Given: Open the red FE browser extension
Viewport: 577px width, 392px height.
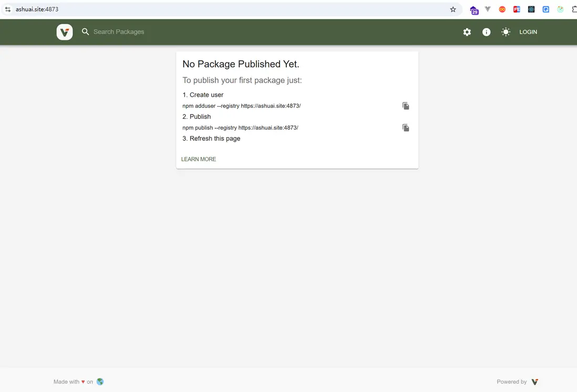Looking at the screenshot, I should click(517, 9).
